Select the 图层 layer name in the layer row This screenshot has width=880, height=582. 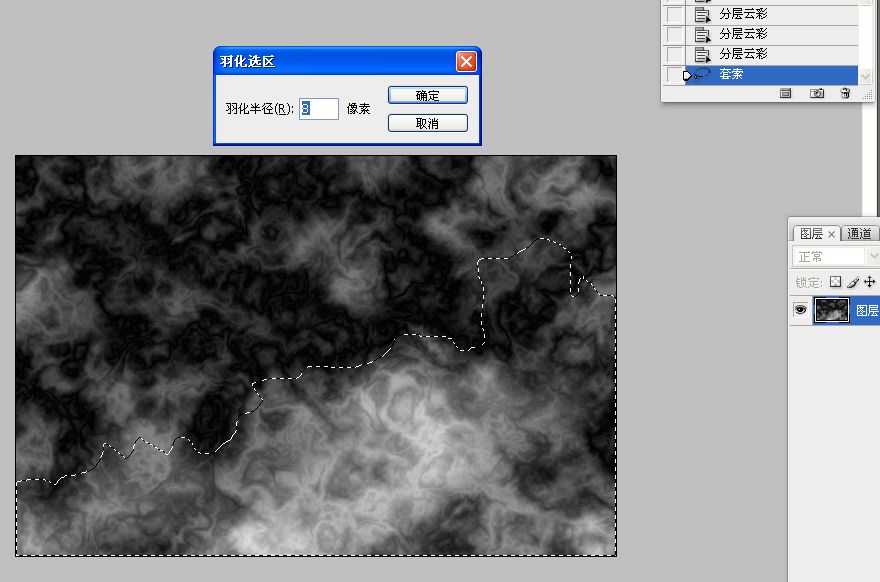[867, 310]
